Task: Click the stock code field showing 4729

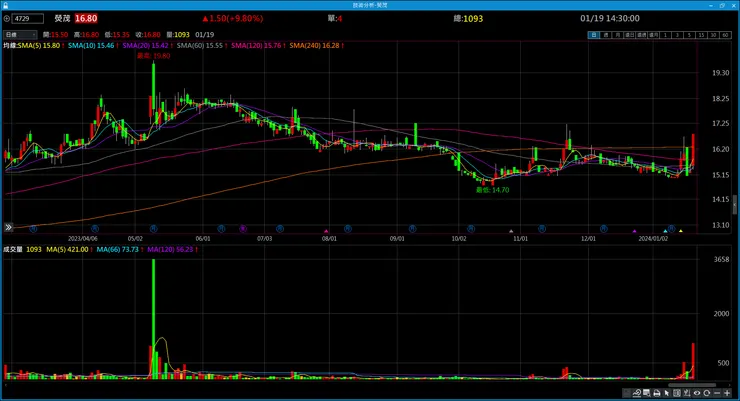Action: click(28, 18)
